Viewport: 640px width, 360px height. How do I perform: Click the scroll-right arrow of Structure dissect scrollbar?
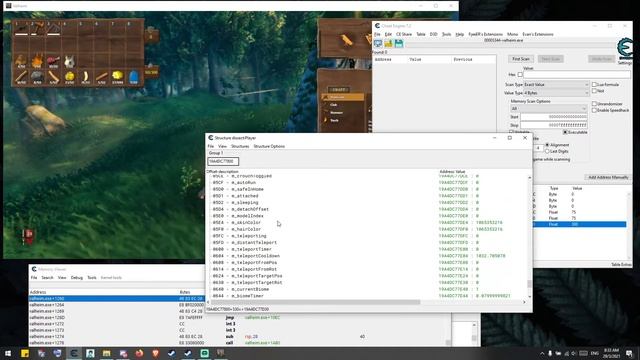coord(524,302)
